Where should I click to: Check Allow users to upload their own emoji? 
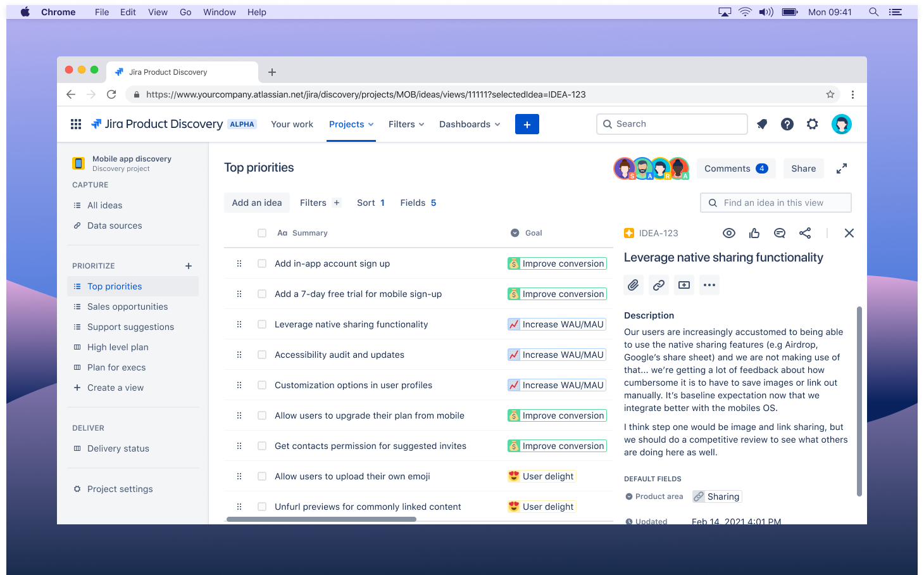click(262, 476)
